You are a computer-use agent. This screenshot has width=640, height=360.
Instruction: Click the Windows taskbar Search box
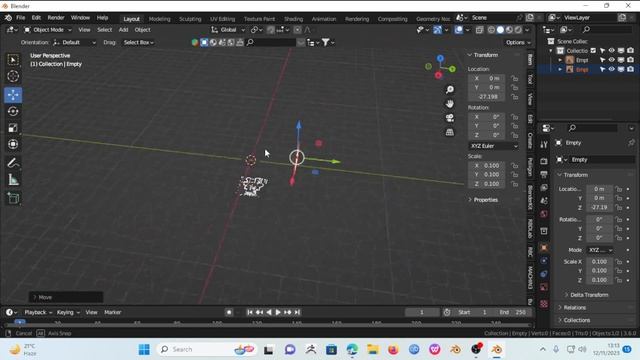[206, 349]
